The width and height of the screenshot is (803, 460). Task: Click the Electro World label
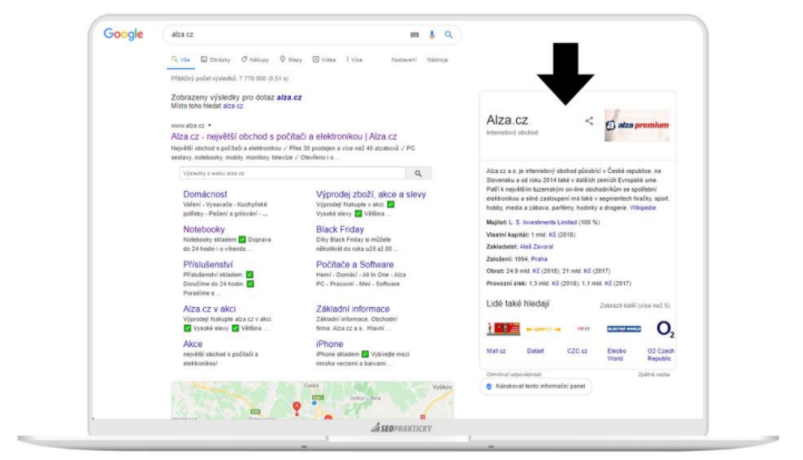tap(617, 354)
